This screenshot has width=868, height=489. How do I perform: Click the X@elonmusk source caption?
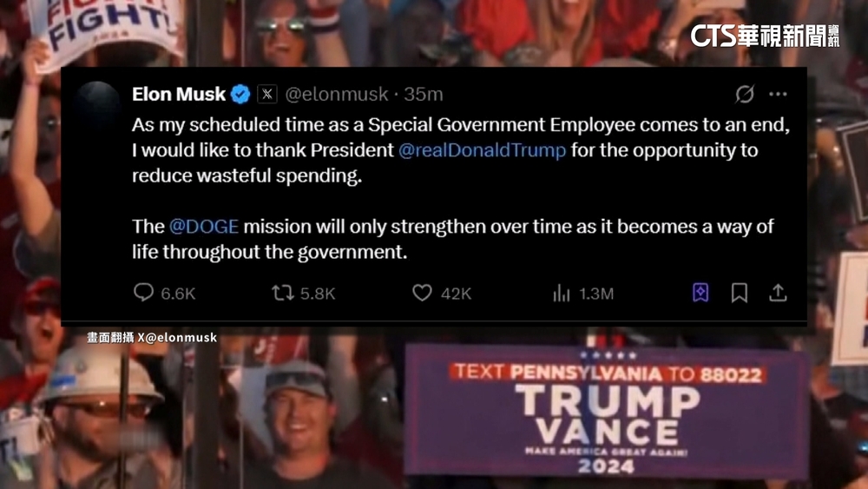click(151, 337)
